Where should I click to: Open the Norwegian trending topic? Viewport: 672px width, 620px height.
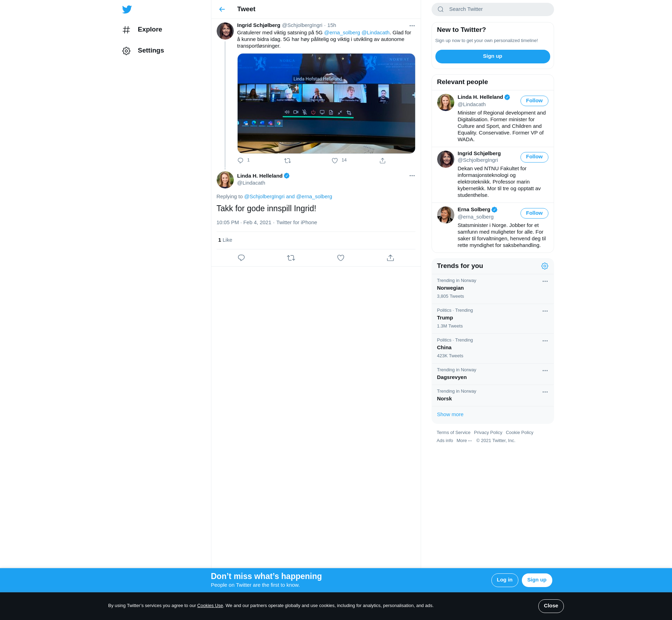[492, 289]
